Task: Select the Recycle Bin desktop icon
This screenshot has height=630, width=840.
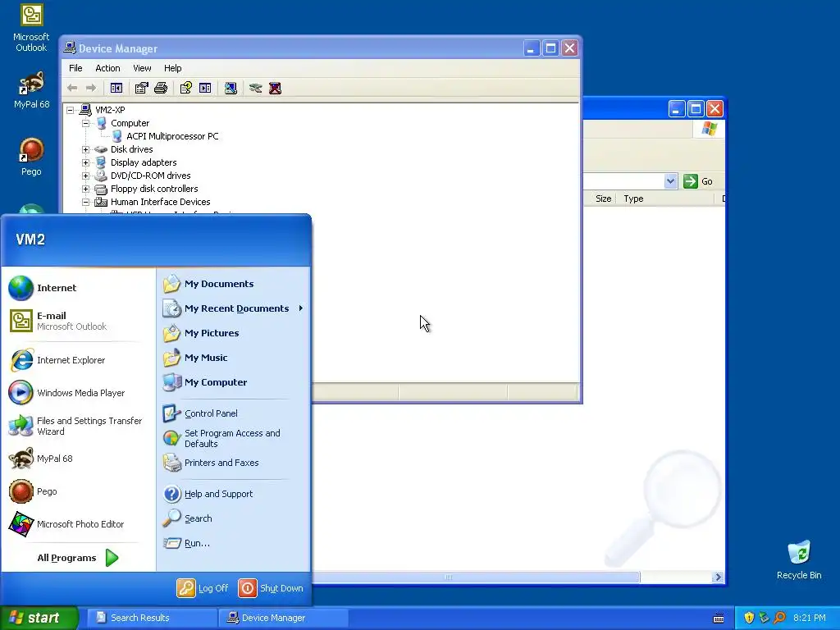Action: click(x=799, y=559)
